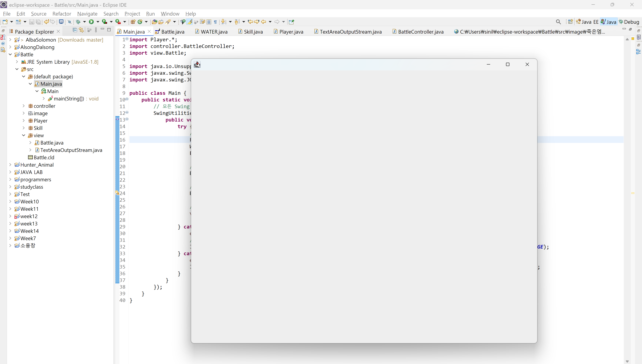This screenshot has height=364, width=642.
Task: Toggle Link with Editor in Package Explorer
Action: pyautogui.click(x=81, y=30)
